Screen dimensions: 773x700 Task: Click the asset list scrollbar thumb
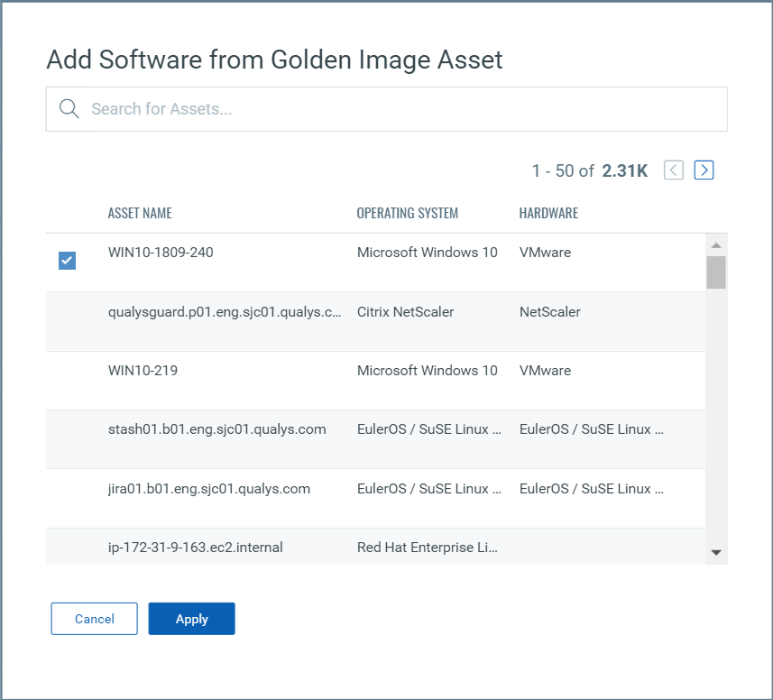tap(716, 272)
